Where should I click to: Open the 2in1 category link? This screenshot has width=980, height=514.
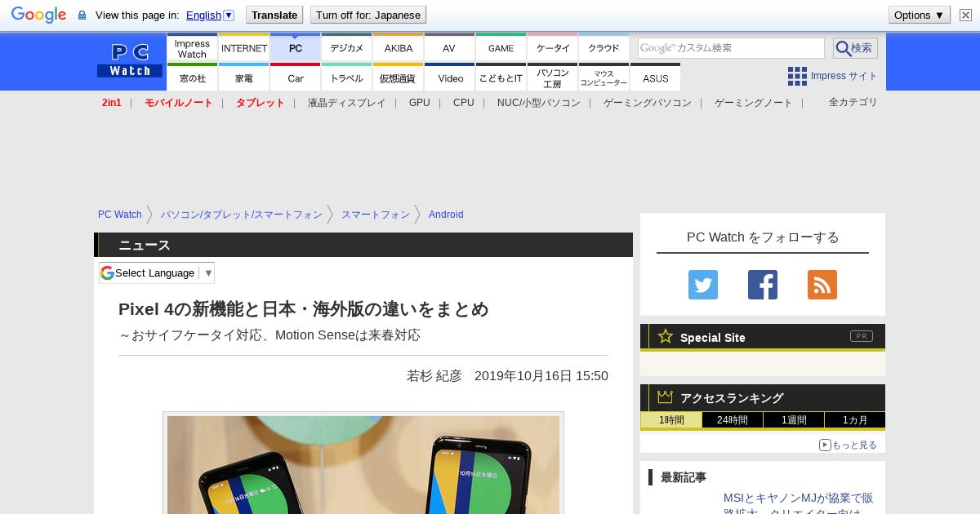point(112,103)
